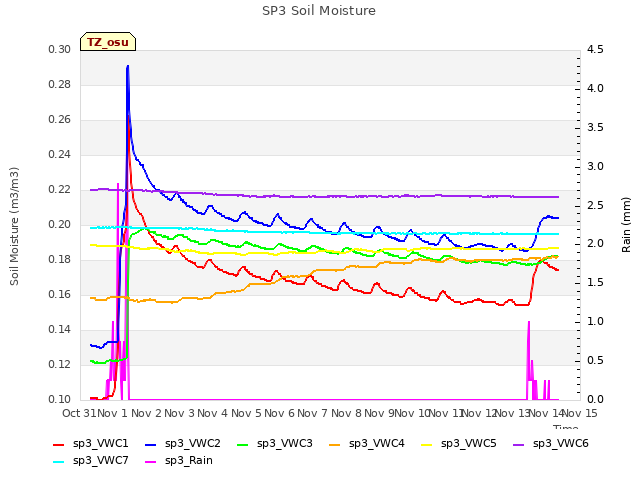Click the blue sp3_VWC2 legend swatch

[151, 444]
